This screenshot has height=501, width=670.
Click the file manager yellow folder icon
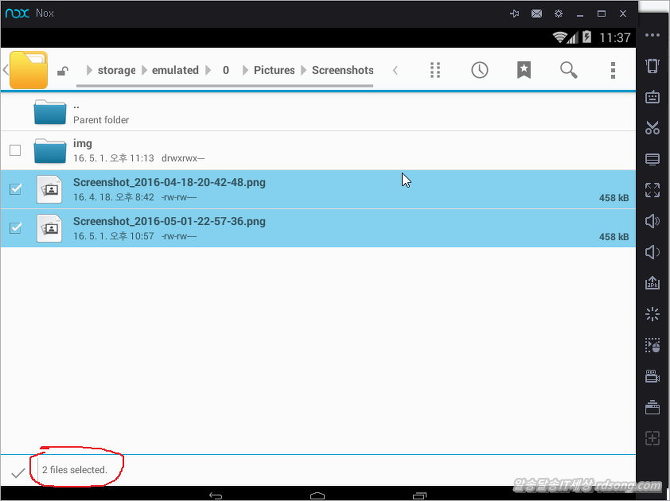(28, 70)
